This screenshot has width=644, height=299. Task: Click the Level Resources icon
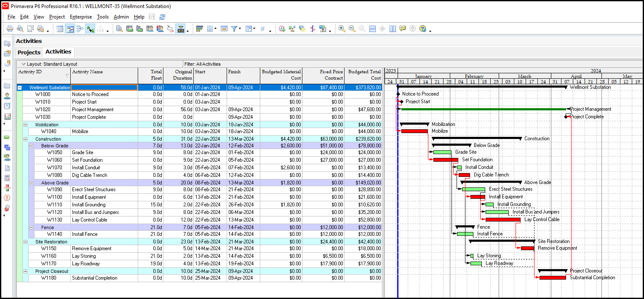[x=292, y=29]
